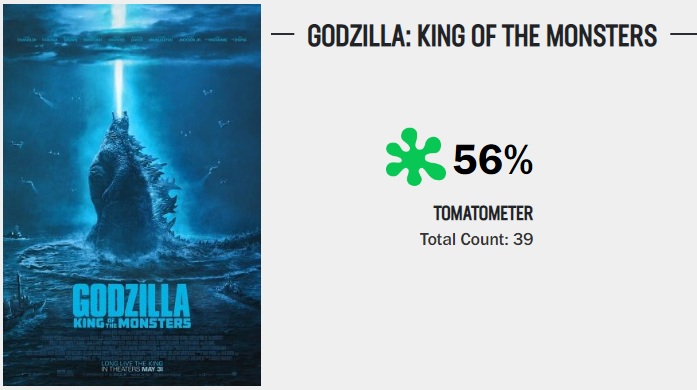Click the percent sign beside 56
Viewport: 697px width, 390px height.
click(x=518, y=160)
